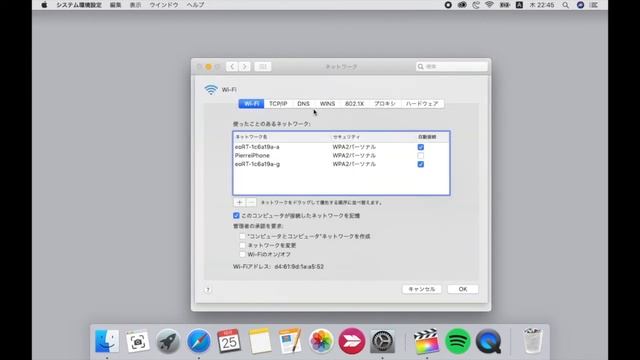Viewport: 640px width, 360px height.
Task: Open the 編集 menu
Action: click(116, 5)
